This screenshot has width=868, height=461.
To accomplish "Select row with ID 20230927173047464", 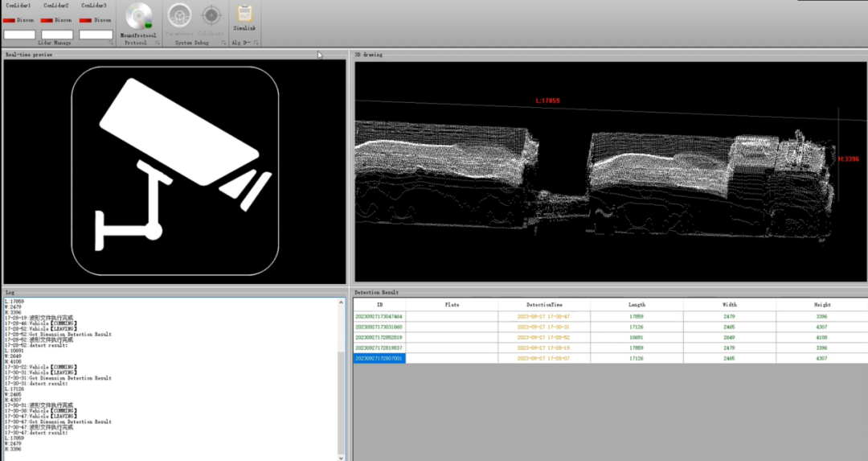I will pyautogui.click(x=379, y=317).
